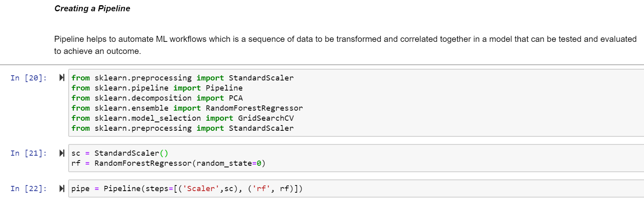Select the In [20] cell prompt
644x208 pixels.
[x=29, y=78]
